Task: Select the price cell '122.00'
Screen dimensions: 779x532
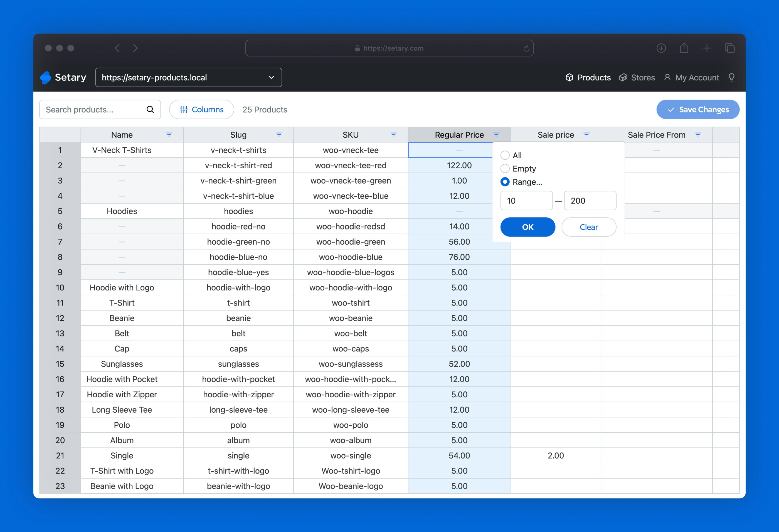Action: coord(459,165)
